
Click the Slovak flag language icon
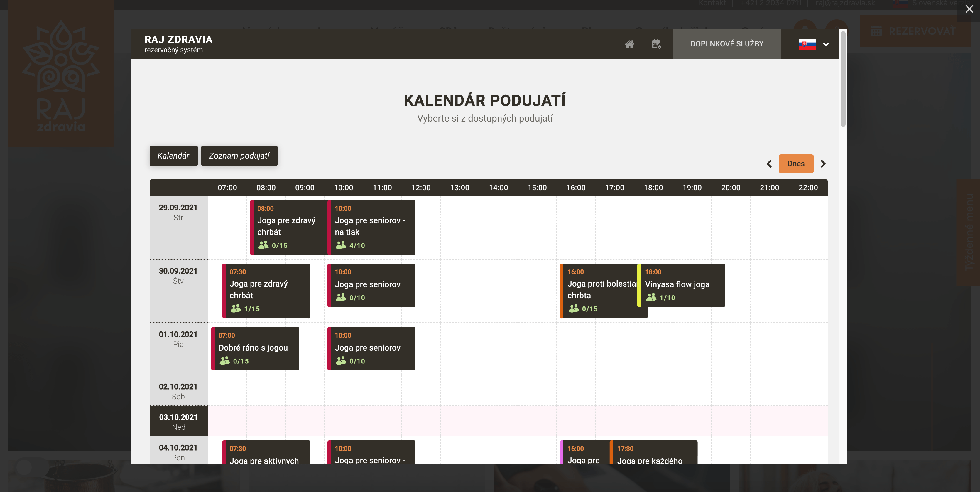[807, 44]
